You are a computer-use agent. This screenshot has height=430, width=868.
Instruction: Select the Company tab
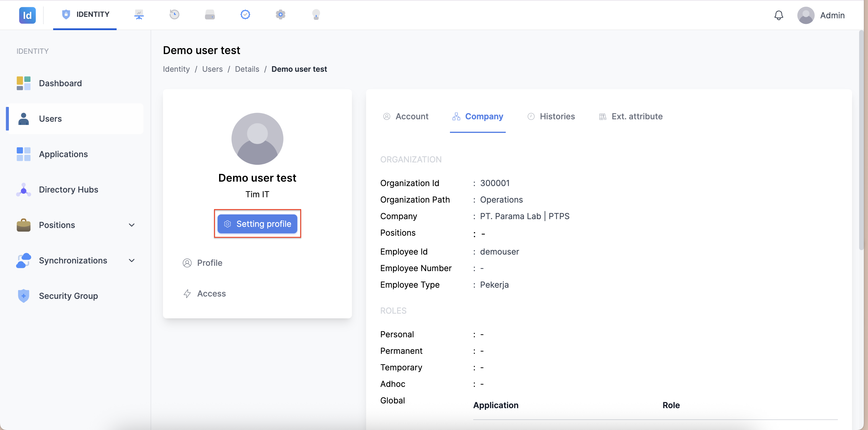pyautogui.click(x=477, y=116)
